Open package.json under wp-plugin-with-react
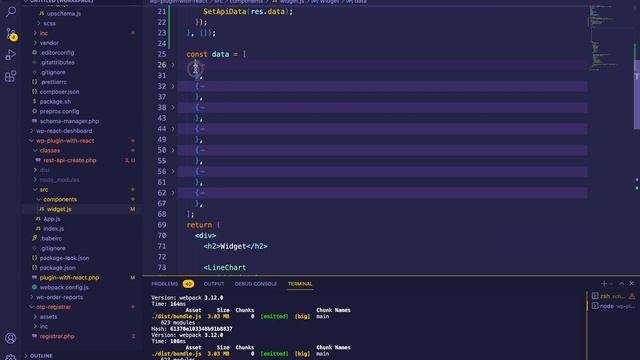 click(58, 268)
